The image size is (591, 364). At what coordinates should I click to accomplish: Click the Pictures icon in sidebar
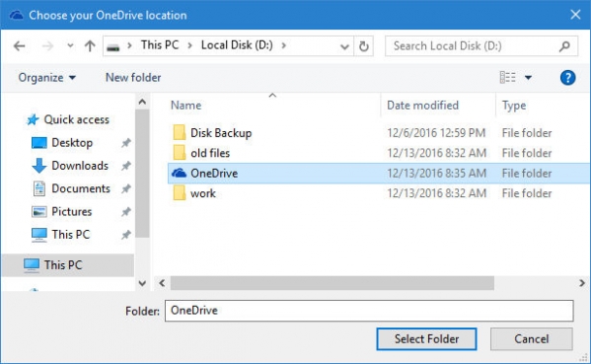pyautogui.click(x=39, y=212)
